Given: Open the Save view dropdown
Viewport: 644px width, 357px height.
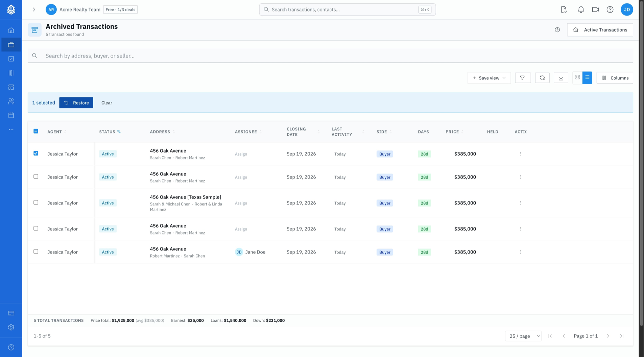Looking at the screenshot, I should [489, 78].
